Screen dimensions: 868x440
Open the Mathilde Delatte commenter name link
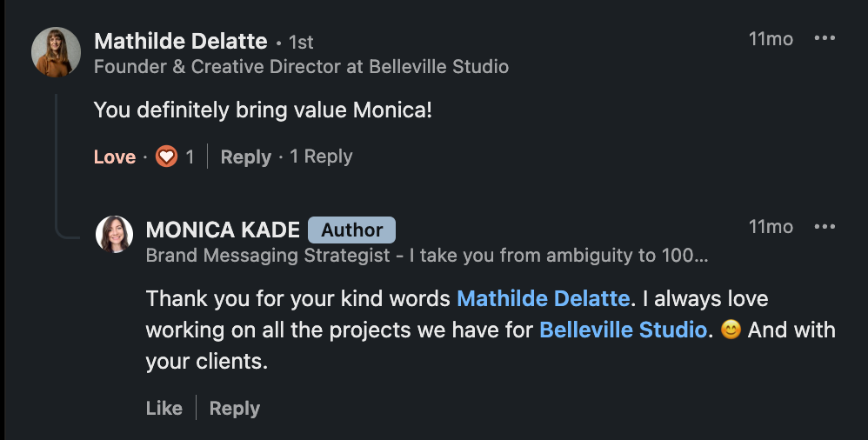point(180,41)
